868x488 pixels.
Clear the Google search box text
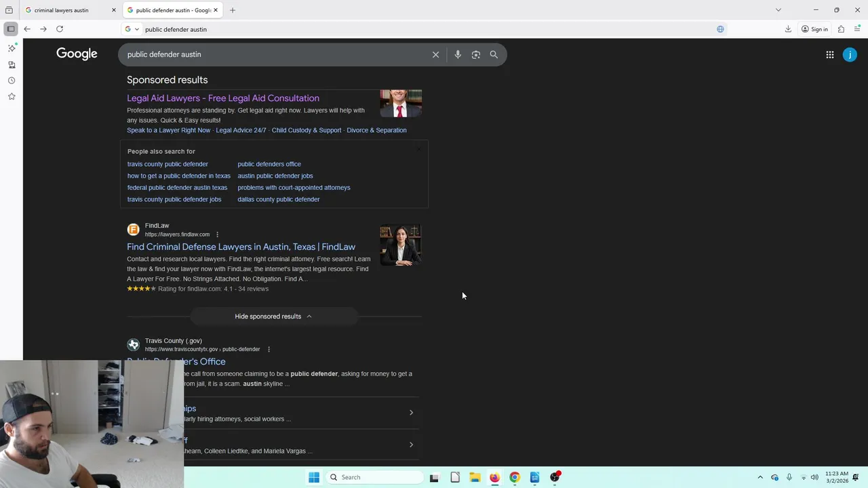435,55
